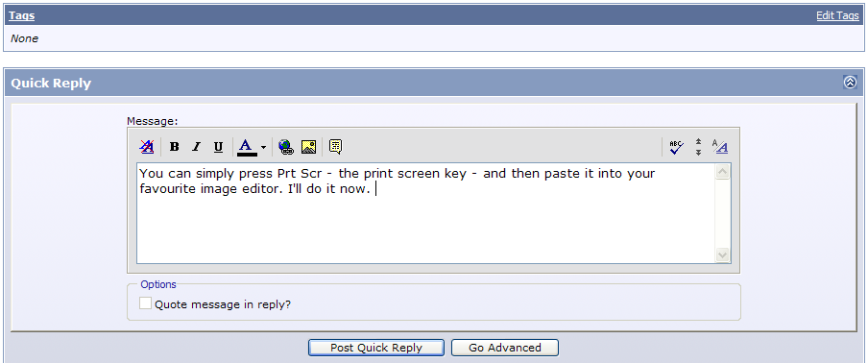Enable the Quote message in reply checkbox
Viewport: 868px width, 363px height.
pos(146,303)
